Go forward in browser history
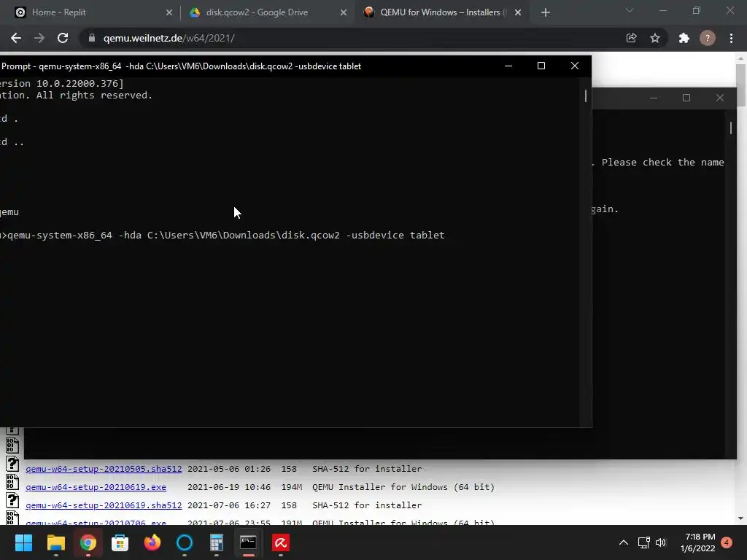 (x=39, y=38)
